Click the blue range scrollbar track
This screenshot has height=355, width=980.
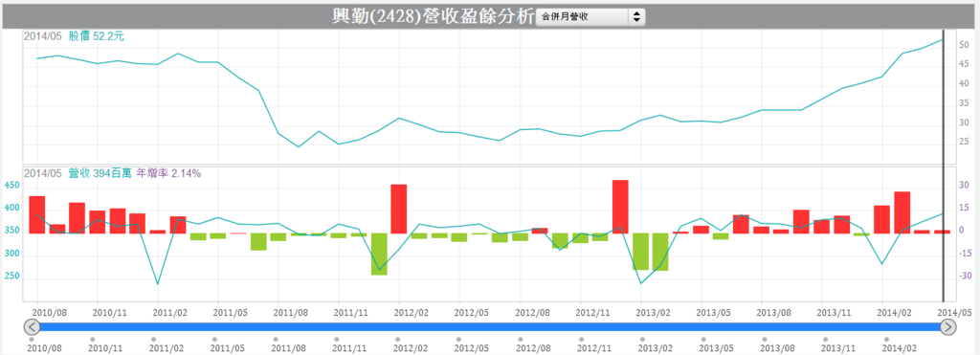point(490,327)
